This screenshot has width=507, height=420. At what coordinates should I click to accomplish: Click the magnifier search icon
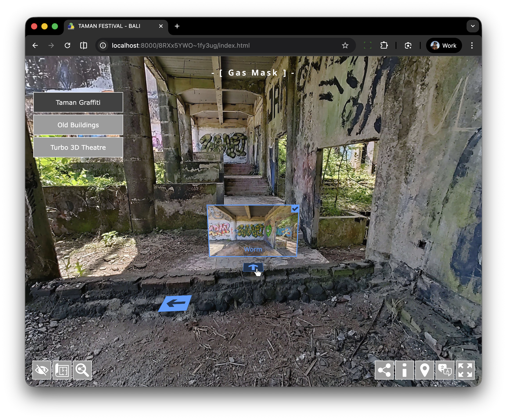pyautogui.click(x=82, y=370)
